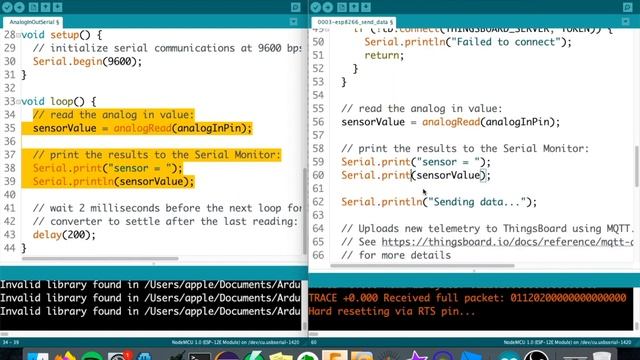Image resolution: width=640 pixels, height=360 pixels.
Task: Select the 0003-esp8266_send_data sketch tab
Action: pos(355,22)
